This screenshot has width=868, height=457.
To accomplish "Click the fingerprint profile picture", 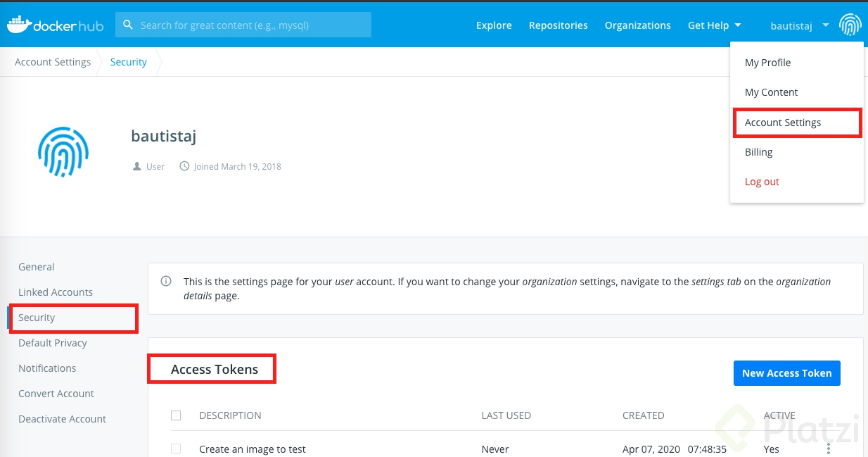I will point(63,151).
